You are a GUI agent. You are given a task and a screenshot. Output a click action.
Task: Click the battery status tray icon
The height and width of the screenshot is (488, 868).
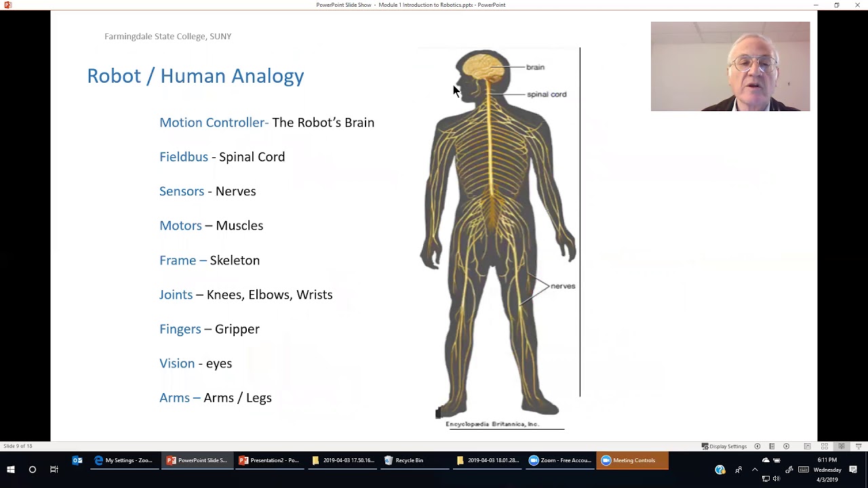click(x=776, y=460)
